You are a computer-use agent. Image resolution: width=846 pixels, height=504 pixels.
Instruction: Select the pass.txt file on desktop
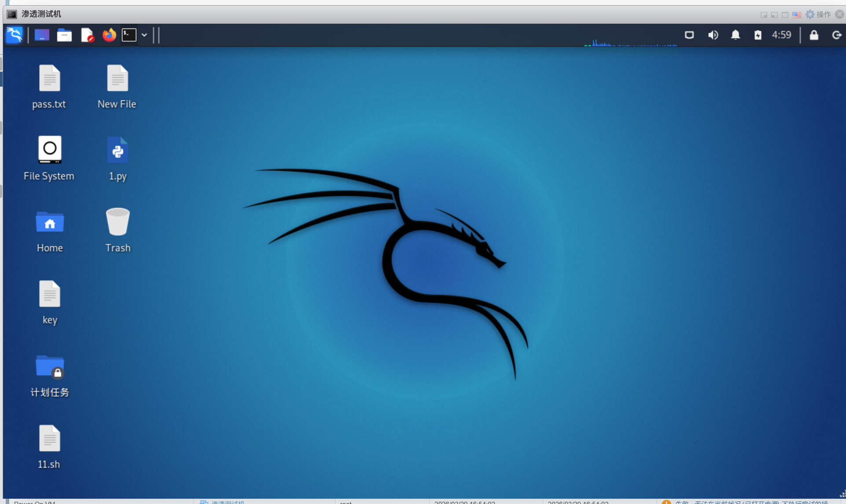(x=49, y=87)
